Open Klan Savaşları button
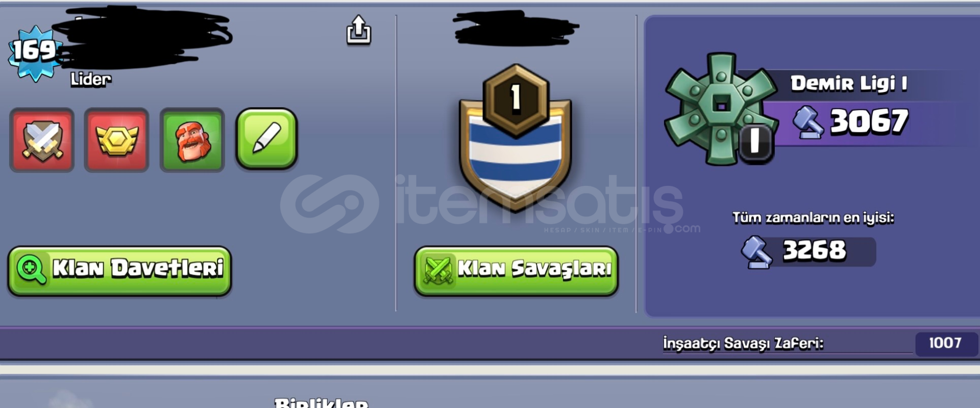Screen dimensions: 980x408 [516, 271]
